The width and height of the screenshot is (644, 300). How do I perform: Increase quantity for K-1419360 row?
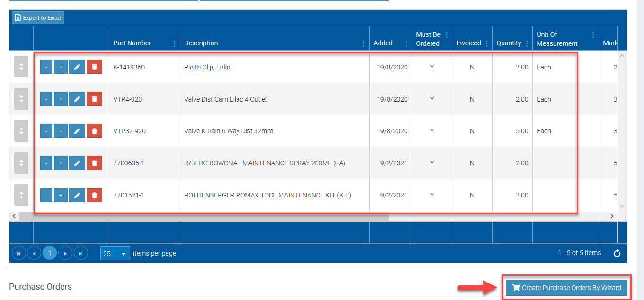[x=61, y=67]
